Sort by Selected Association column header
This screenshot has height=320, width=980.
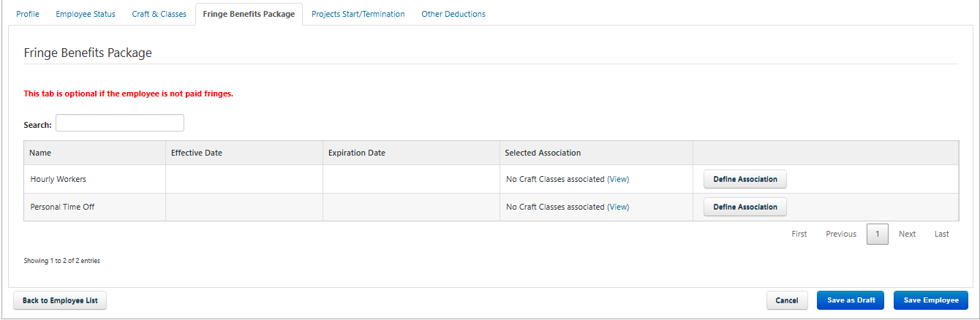pos(543,153)
